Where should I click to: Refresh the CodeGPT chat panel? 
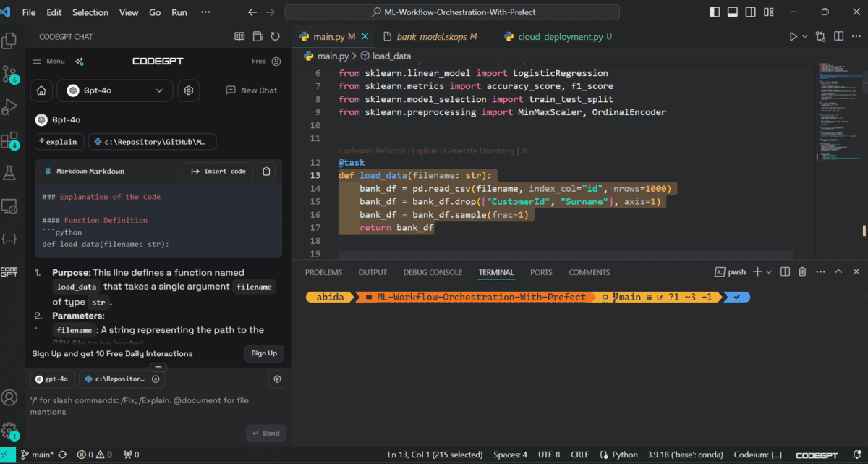(x=276, y=36)
